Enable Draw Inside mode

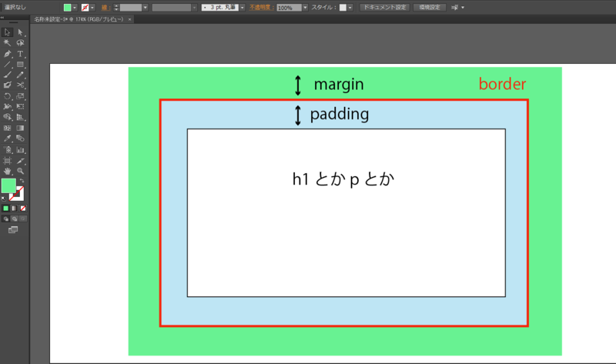(x=23, y=219)
